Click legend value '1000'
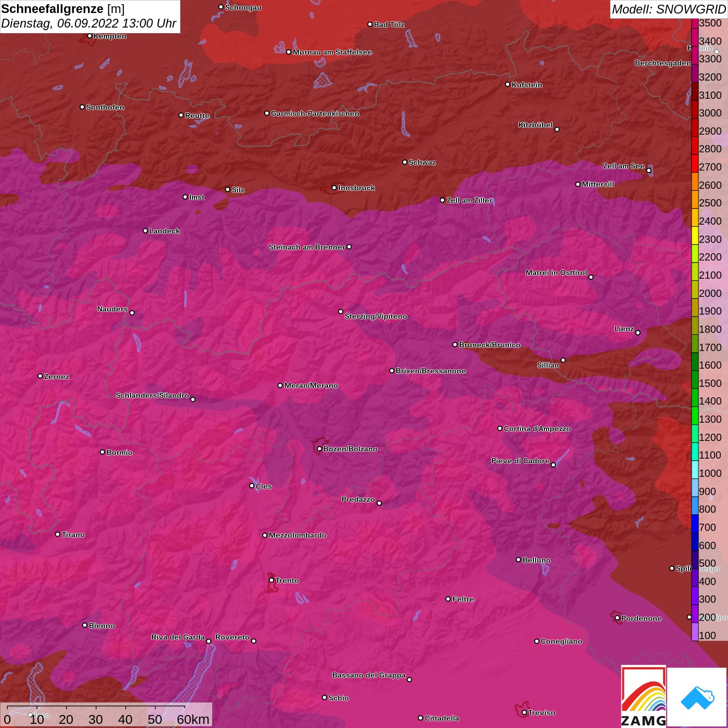The width and height of the screenshot is (728, 728). 710,473
